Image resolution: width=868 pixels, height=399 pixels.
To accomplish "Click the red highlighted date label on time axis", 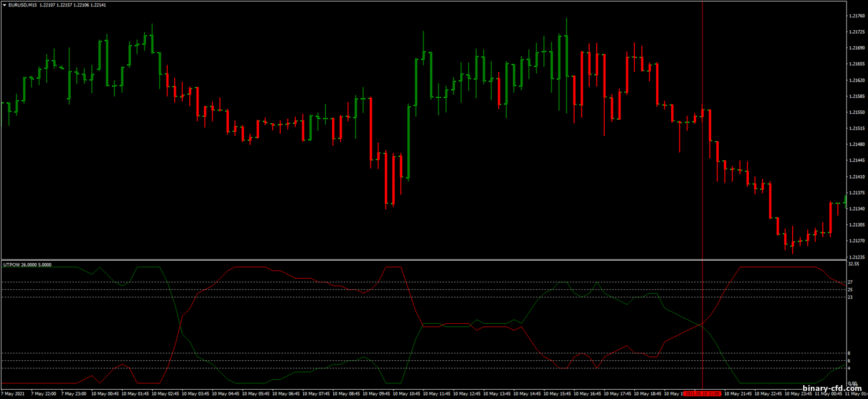I will (x=702, y=394).
